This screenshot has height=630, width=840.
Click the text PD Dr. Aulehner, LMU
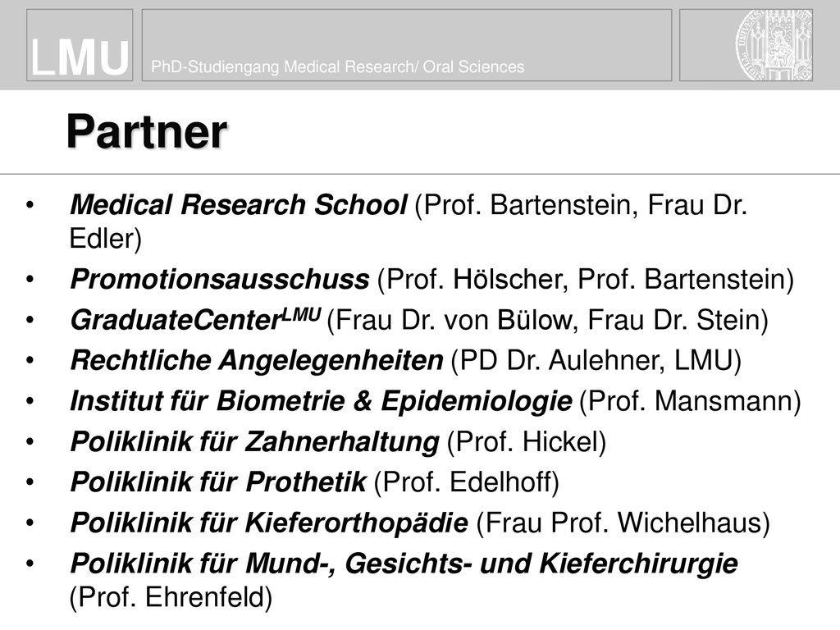[596, 361]
